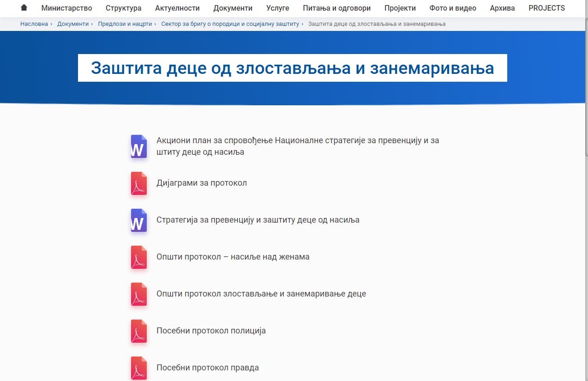
Task: Click PDF icon for Општи протокол злостављање
Action: click(x=138, y=294)
